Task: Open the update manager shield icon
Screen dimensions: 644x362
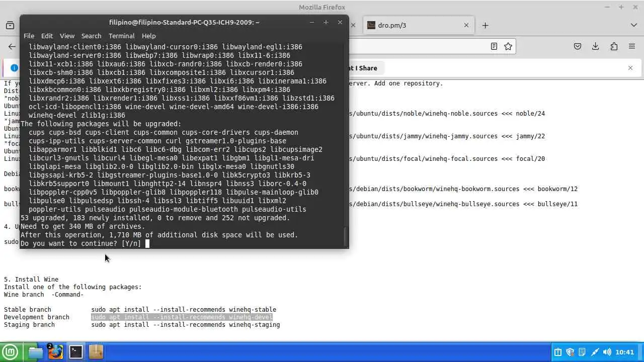Action: [x=570, y=352]
